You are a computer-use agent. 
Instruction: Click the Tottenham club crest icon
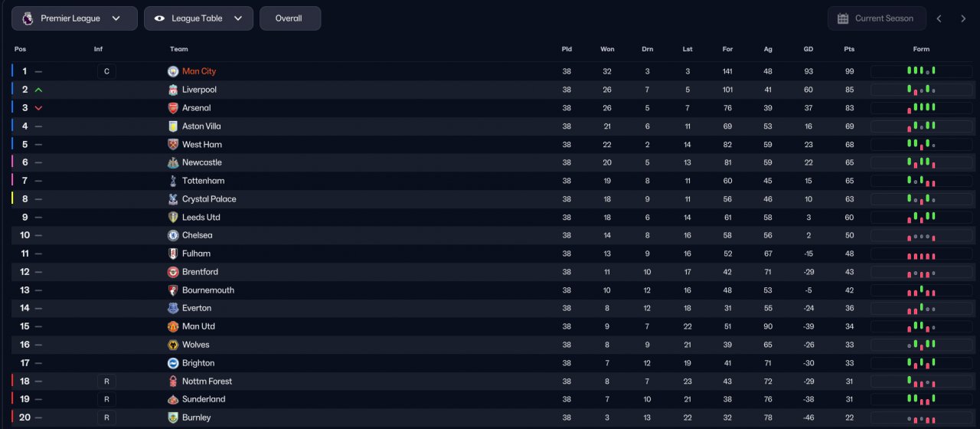point(173,181)
